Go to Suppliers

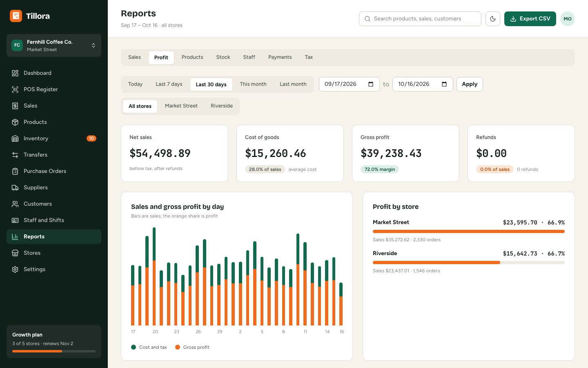coord(54,188)
